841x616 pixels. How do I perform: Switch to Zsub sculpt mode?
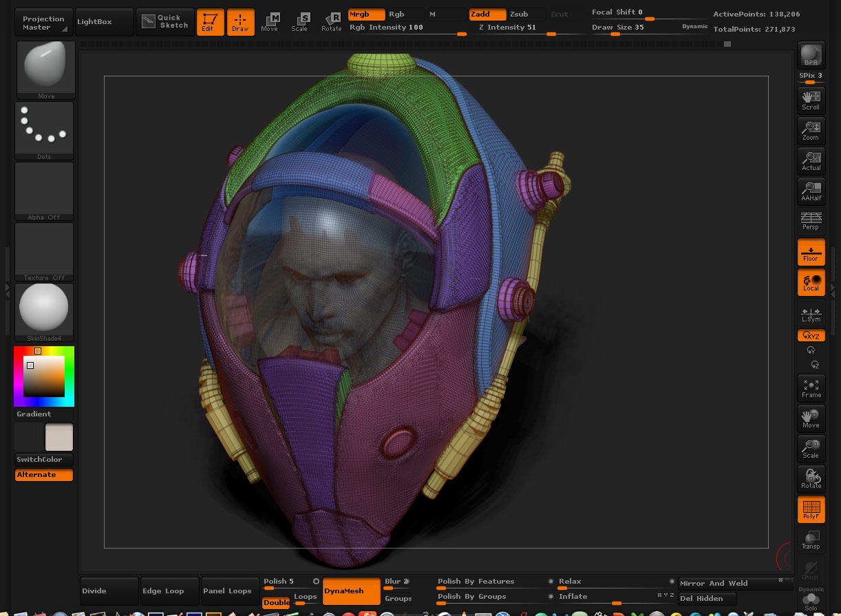[527, 14]
